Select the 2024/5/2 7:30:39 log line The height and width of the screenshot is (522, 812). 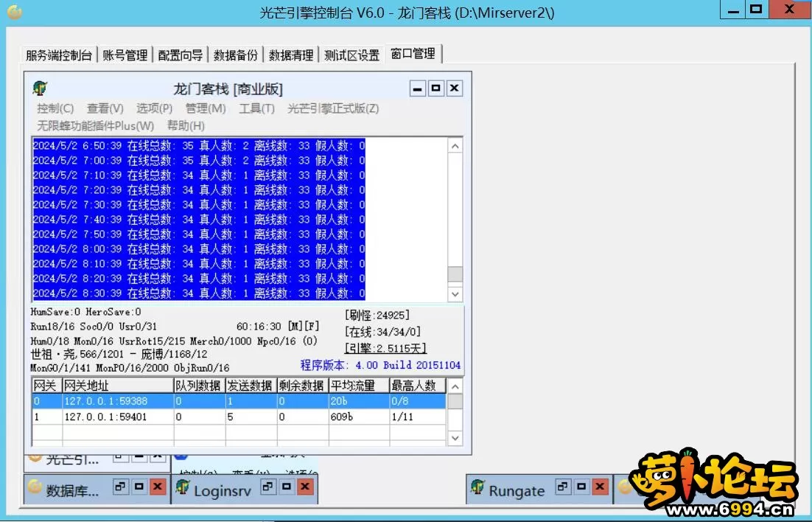tap(199, 205)
